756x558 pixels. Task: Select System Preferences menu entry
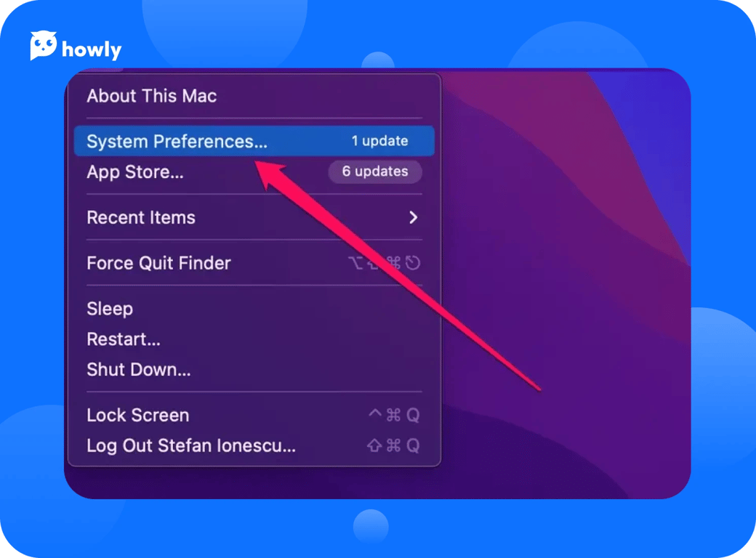click(254, 141)
